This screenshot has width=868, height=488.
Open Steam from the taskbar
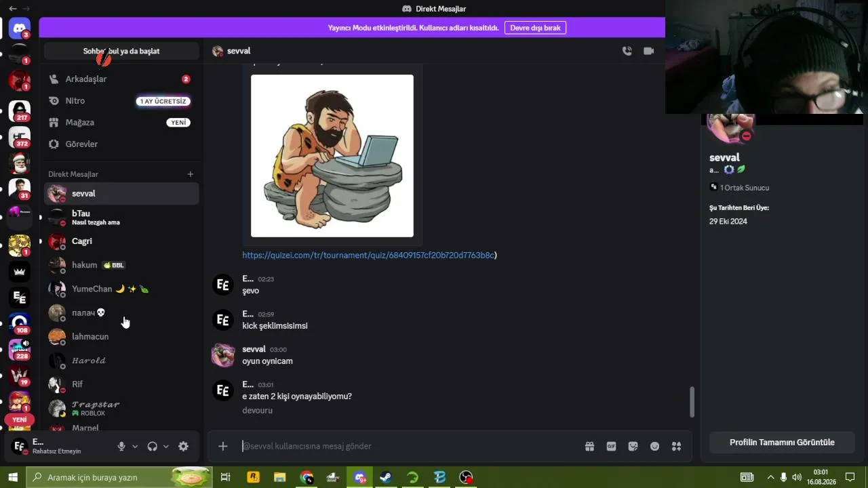click(385, 477)
